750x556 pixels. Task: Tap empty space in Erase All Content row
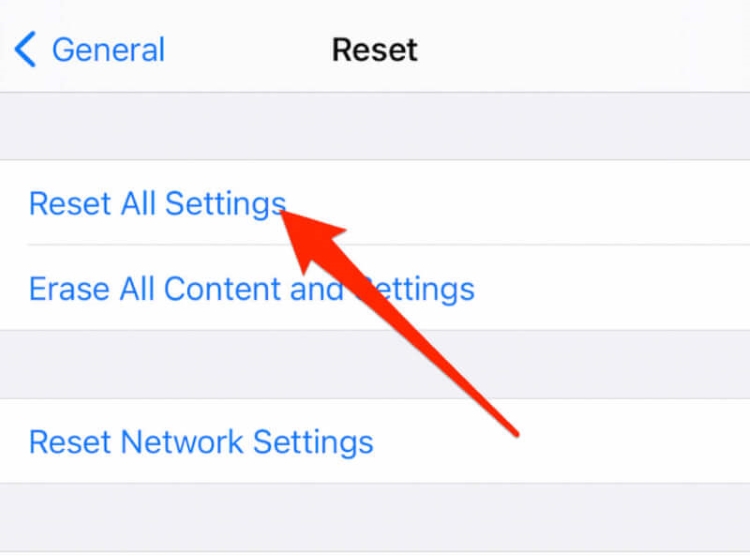pos(612,288)
